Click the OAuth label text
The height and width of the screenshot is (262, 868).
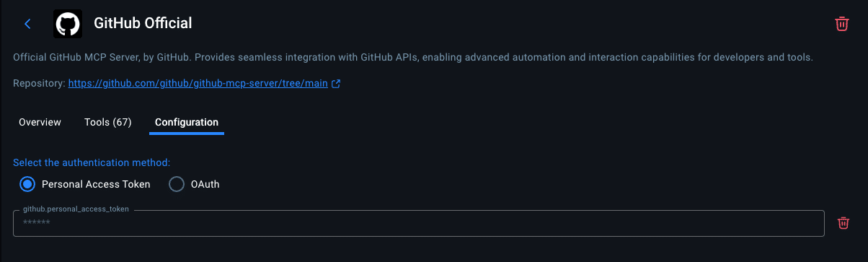[x=205, y=184]
